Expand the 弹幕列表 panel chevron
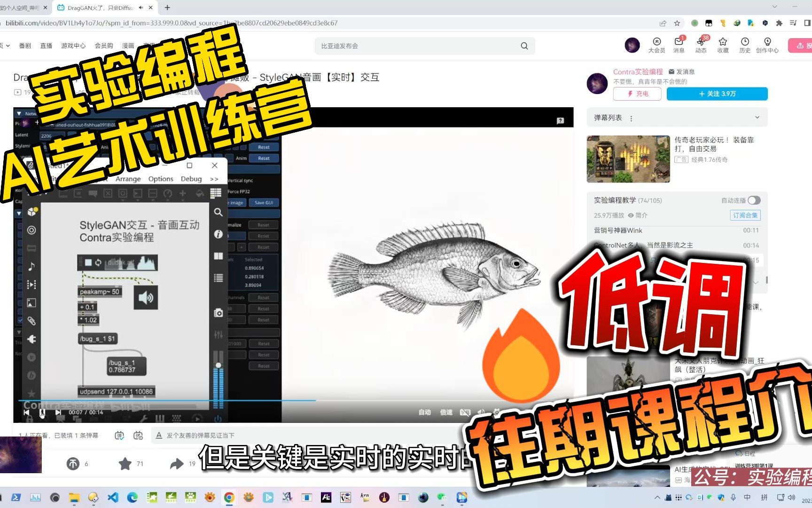Viewport: 812px width, 508px height. click(757, 117)
